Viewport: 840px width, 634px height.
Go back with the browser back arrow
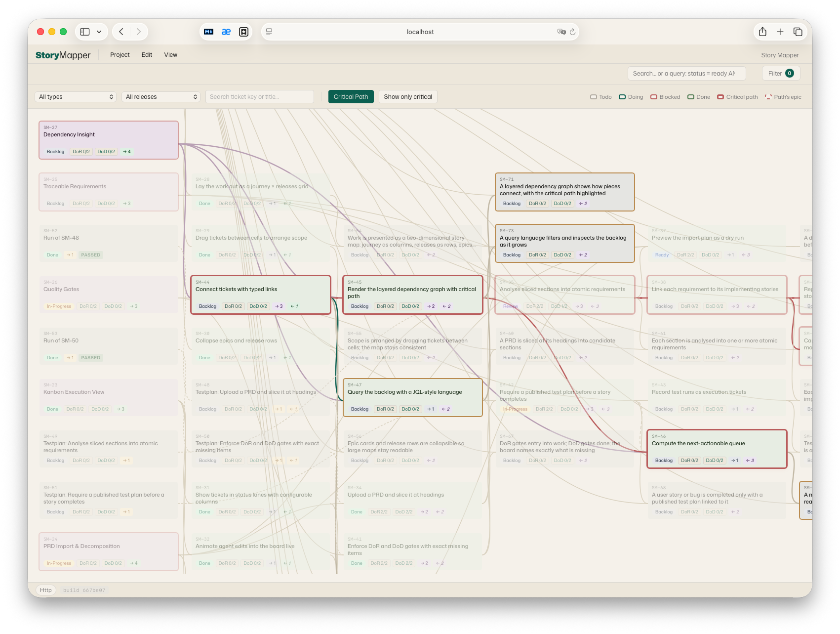121,32
